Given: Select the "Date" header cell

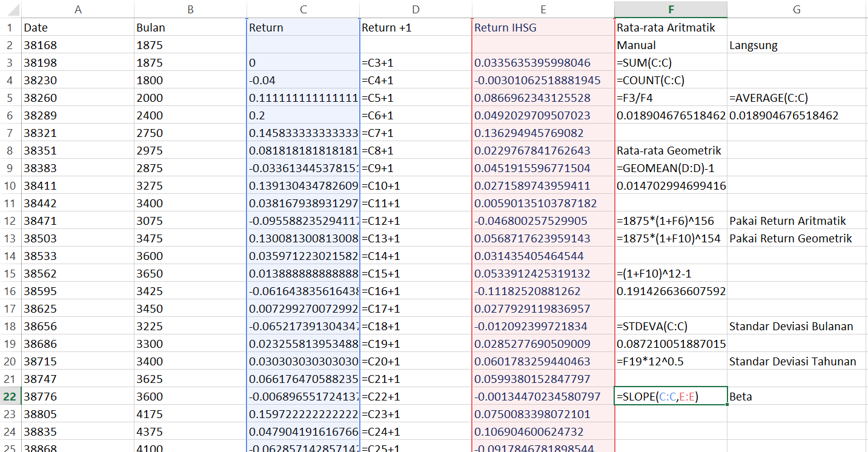Looking at the screenshot, I should (x=78, y=27).
